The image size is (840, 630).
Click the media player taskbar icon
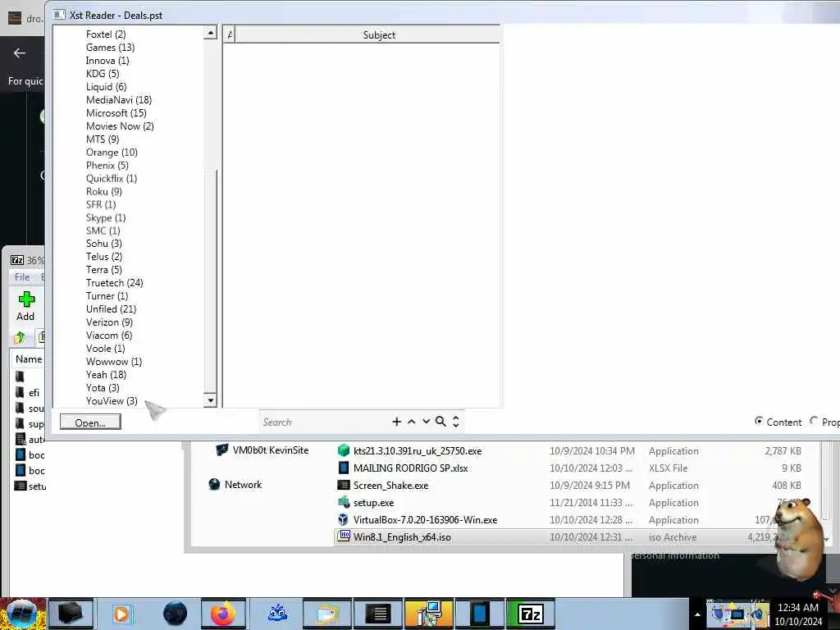121,614
